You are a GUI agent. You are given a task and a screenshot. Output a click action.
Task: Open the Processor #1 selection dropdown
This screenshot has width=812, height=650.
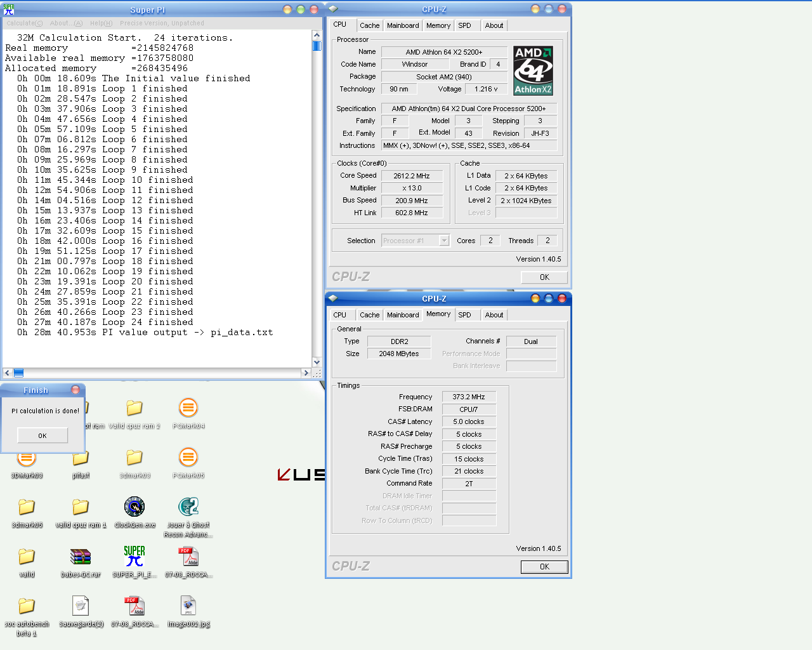pos(444,241)
